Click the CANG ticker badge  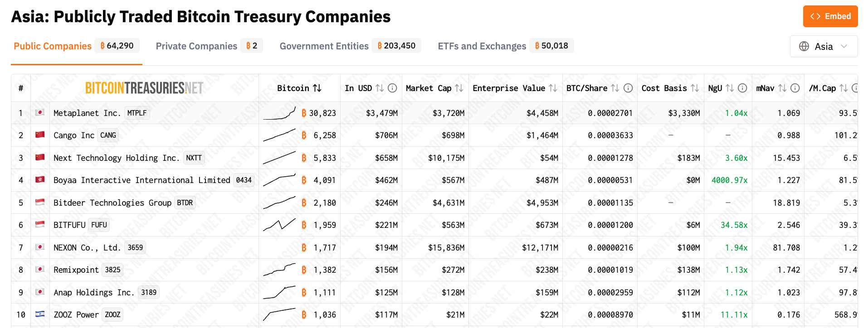point(108,135)
